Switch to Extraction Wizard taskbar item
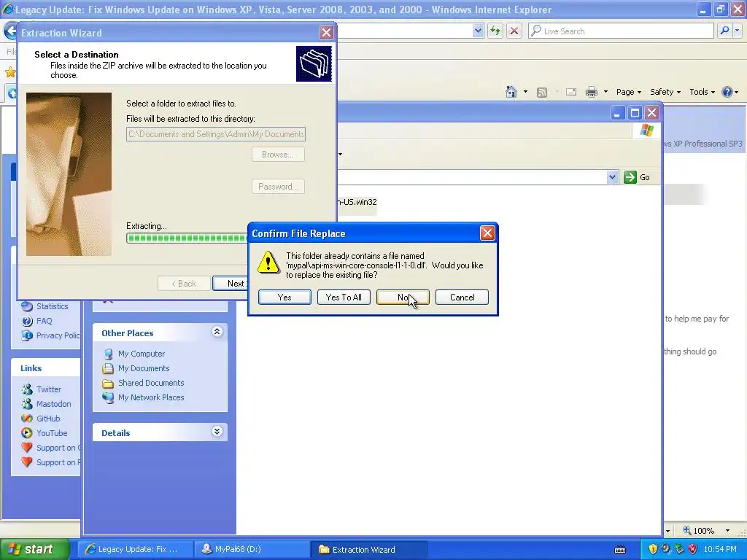747x560 pixels. (368, 549)
